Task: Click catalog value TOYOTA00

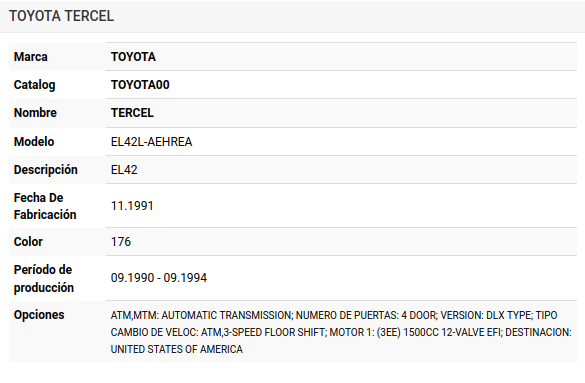Action: [x=140, y=85]
